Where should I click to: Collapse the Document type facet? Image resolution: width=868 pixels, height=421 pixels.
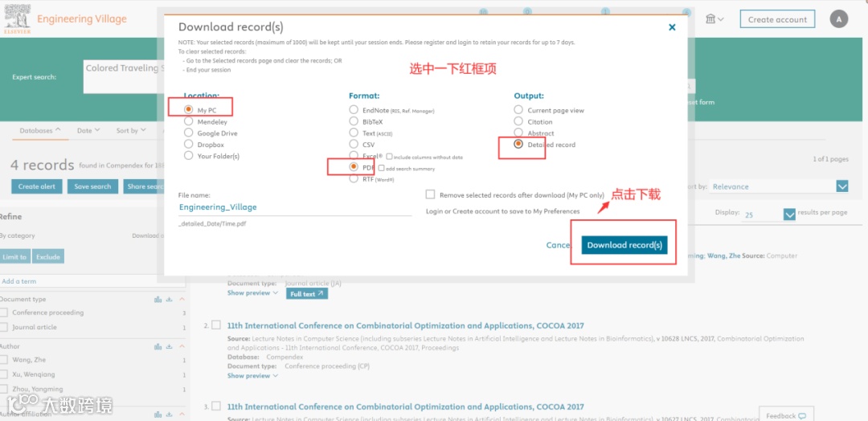[x=182, y=300]
